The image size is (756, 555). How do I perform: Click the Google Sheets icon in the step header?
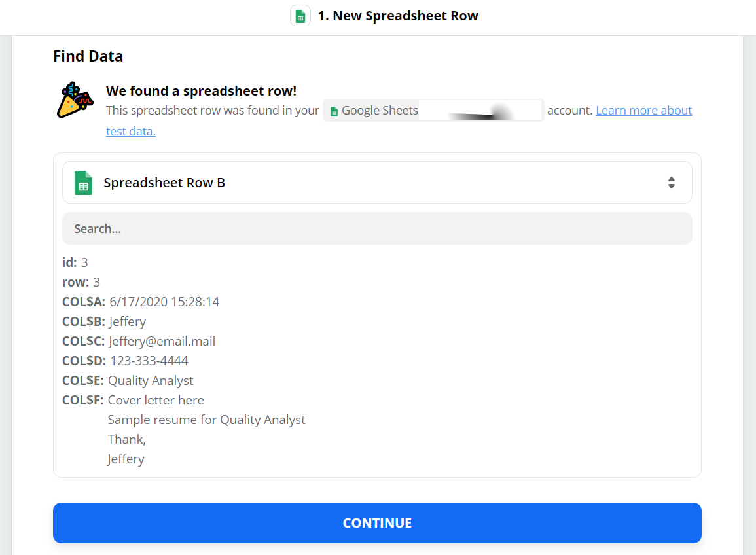point(300,16)
